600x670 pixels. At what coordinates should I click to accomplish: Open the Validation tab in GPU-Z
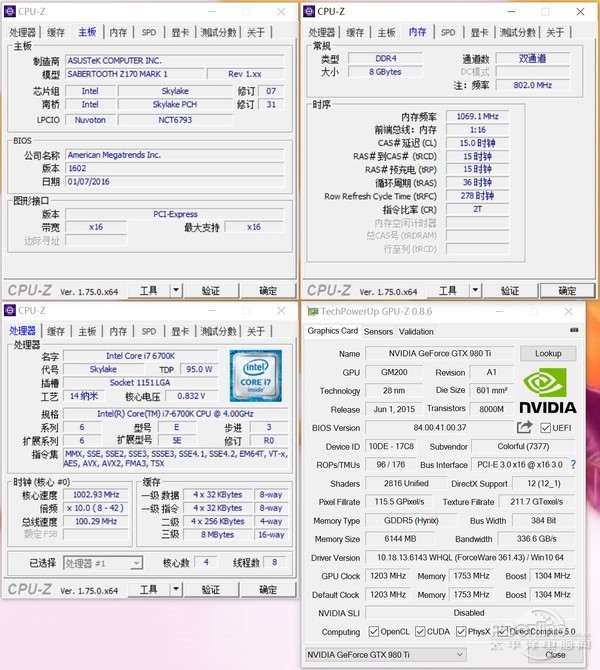[x=416, y=331]
